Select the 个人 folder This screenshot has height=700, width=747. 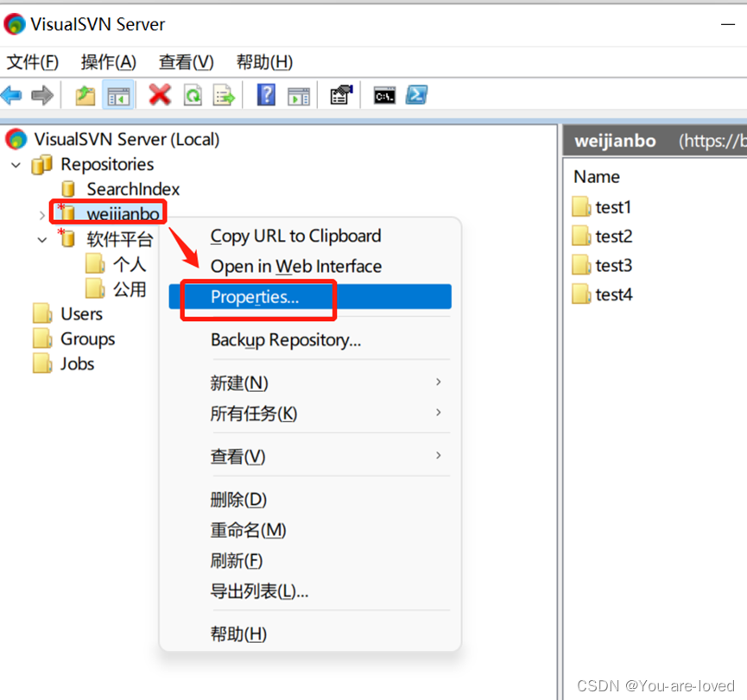pos(129,264)
